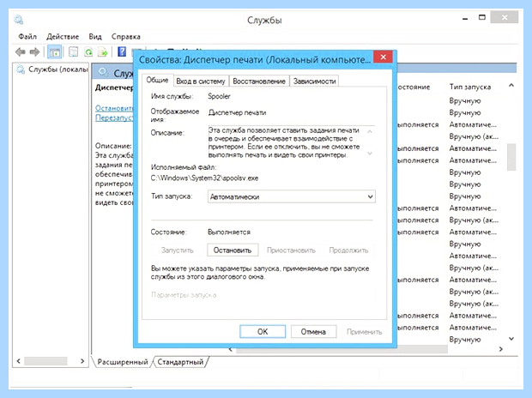Open the Справка menu

(x=126, y=36)
